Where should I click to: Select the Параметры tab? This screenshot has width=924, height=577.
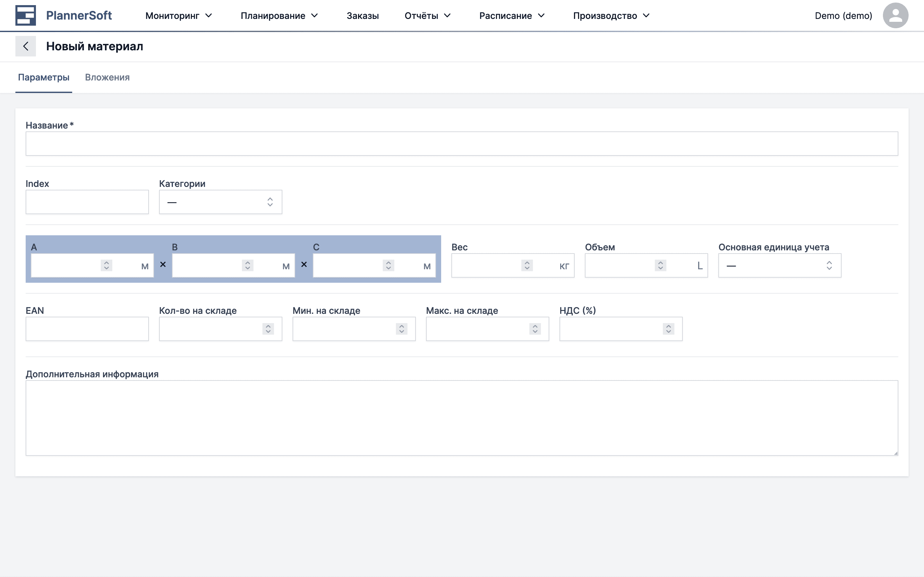coord(44,78)
